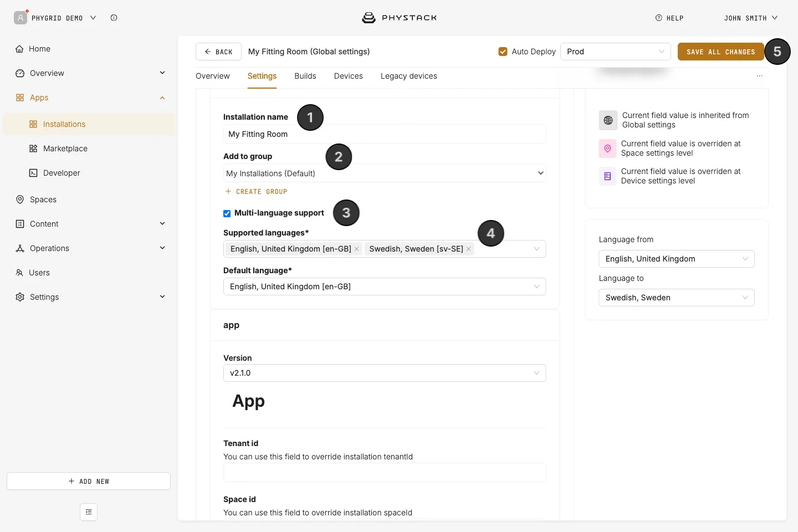Expand the Content sidebar section
The width and height of the screenshot is (798, 532).
[162, 224]
